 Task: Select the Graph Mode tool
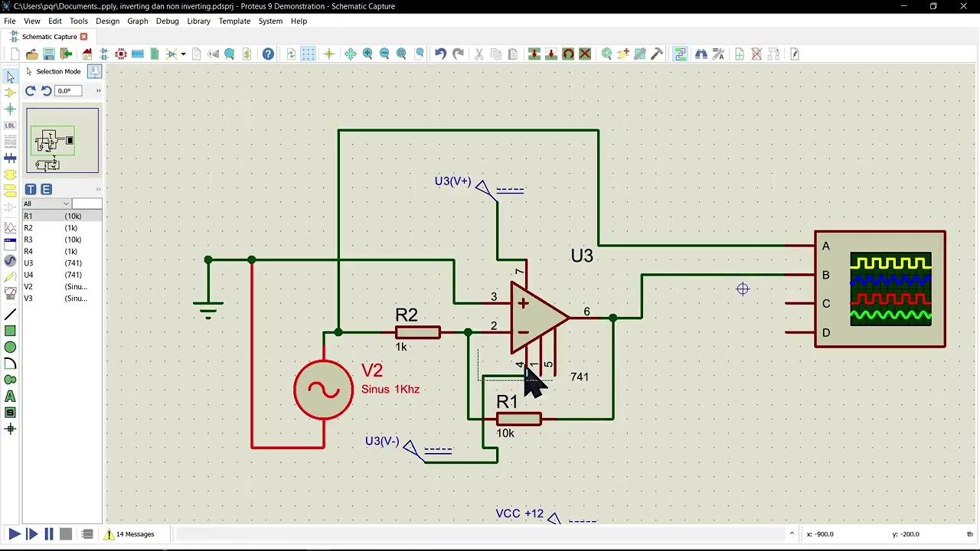click(x=10, y=228)
